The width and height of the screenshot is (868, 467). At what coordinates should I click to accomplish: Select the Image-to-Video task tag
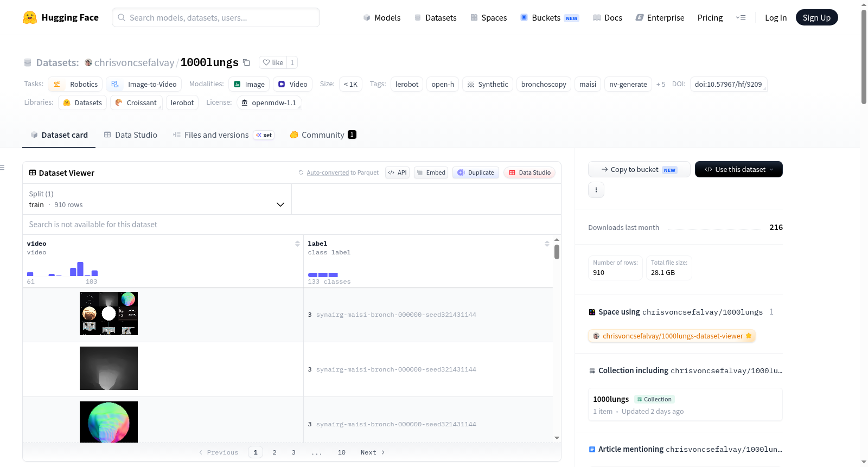[x=144, y=84]
